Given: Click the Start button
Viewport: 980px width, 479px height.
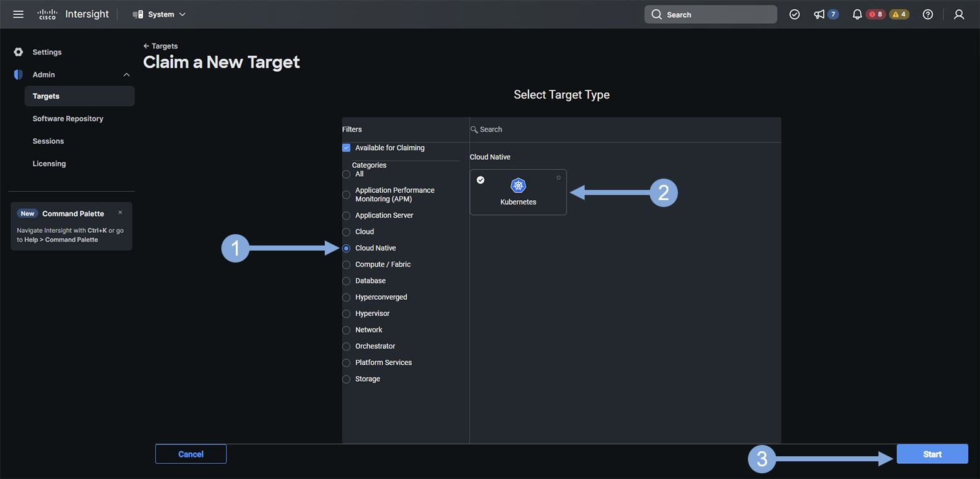Looking at the screenshot, I should click(932, 454).
